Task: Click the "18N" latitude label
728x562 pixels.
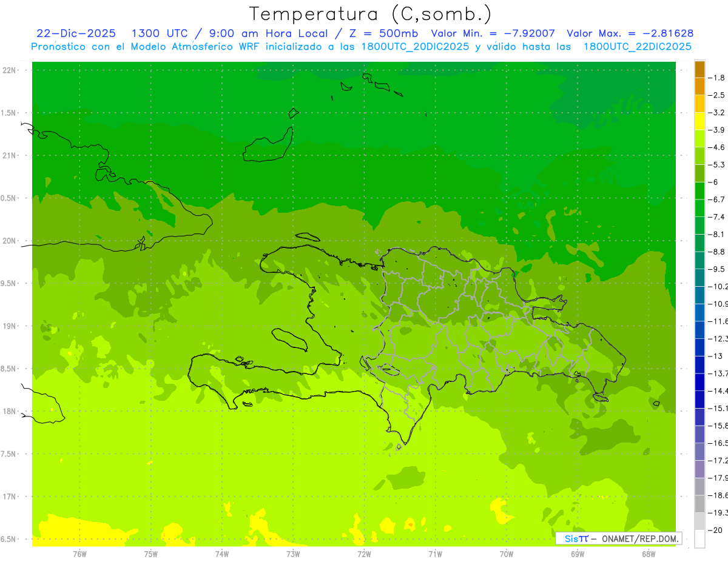Action: click(x=10, y=411)
